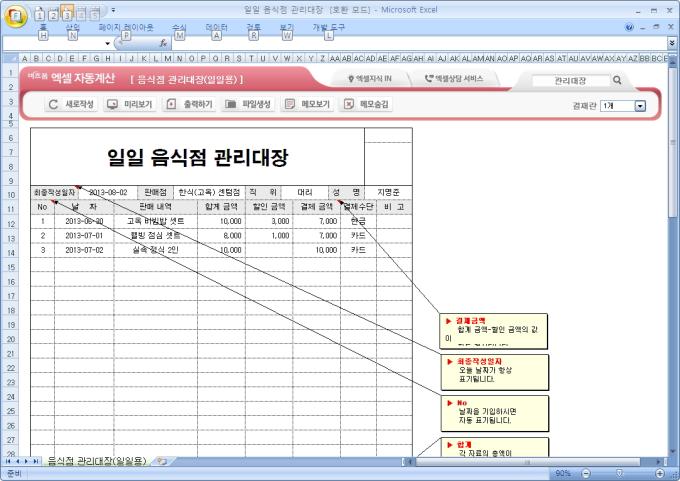680x481 pixels.
Task: Open the 보기 ribbon tab
Action: (287, 27)
